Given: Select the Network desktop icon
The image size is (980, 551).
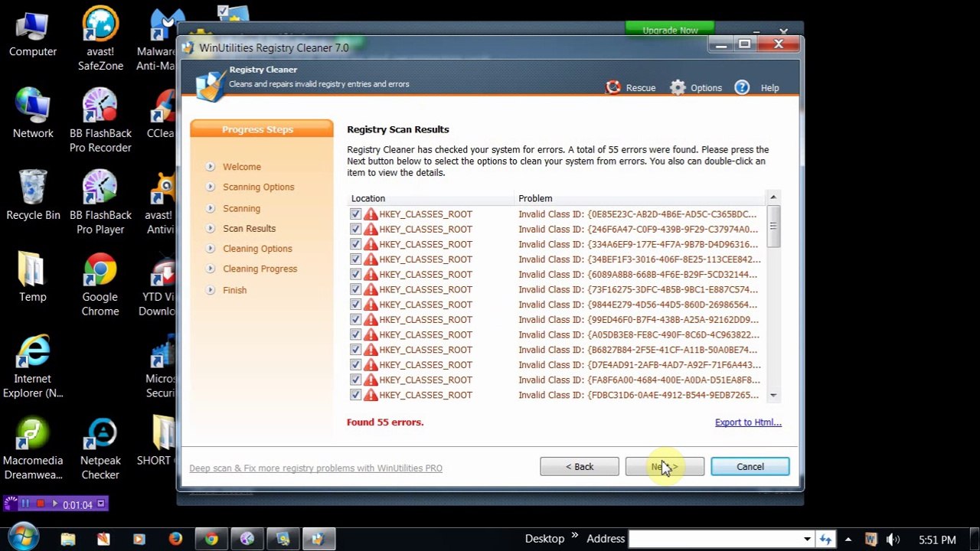Looking at the screenshot, I should [33, 113].
